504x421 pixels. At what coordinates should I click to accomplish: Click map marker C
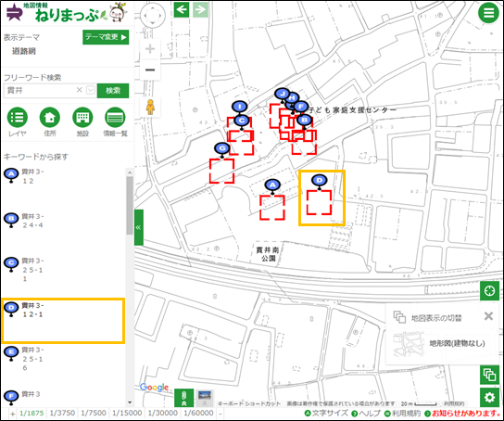pos(242,121)
